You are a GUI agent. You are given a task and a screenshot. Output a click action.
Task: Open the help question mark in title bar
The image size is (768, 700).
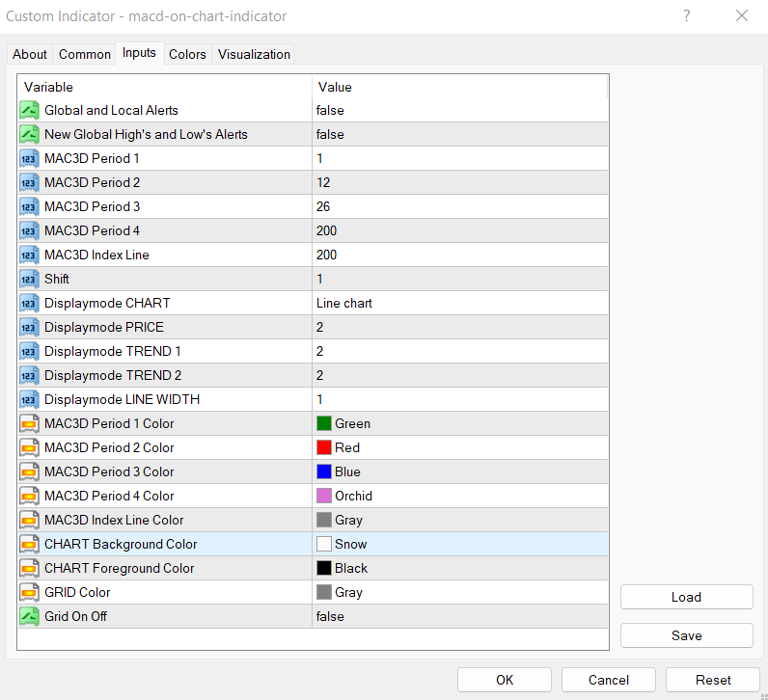tap(687, 16)
